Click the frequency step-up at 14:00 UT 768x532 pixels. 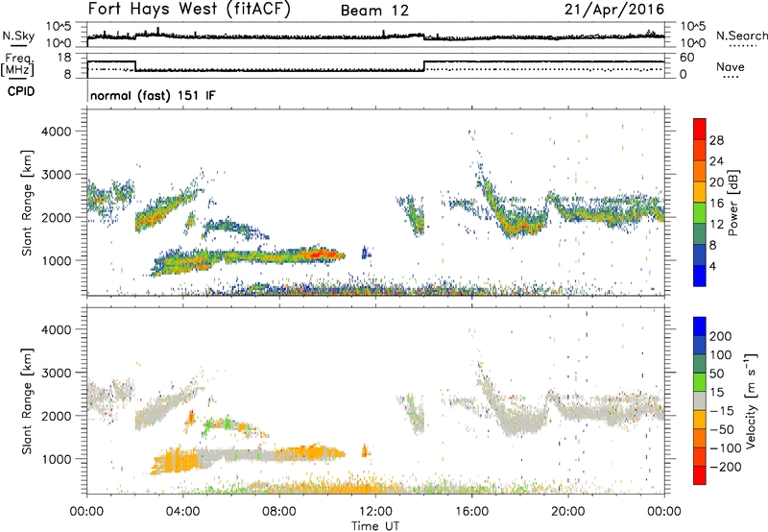[424, 66]
